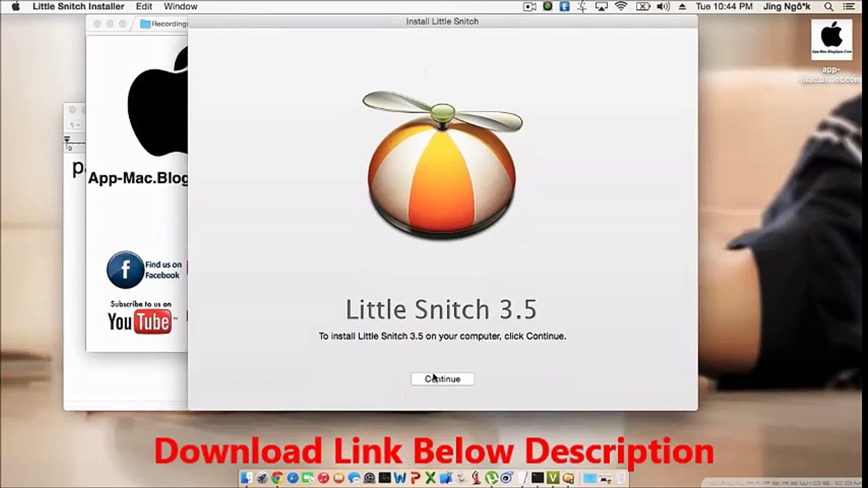
Task: Open the Edit menu
Action: point(144,6)
